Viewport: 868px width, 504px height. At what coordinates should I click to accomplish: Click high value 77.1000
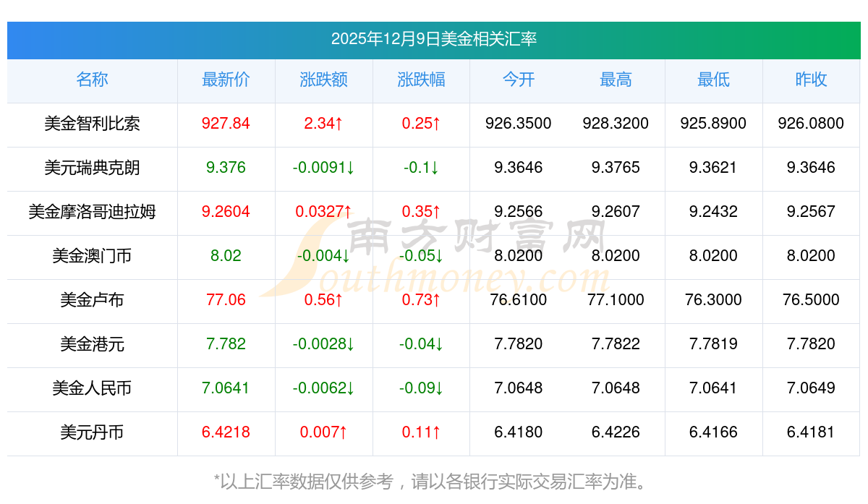[x=616, y=300]
